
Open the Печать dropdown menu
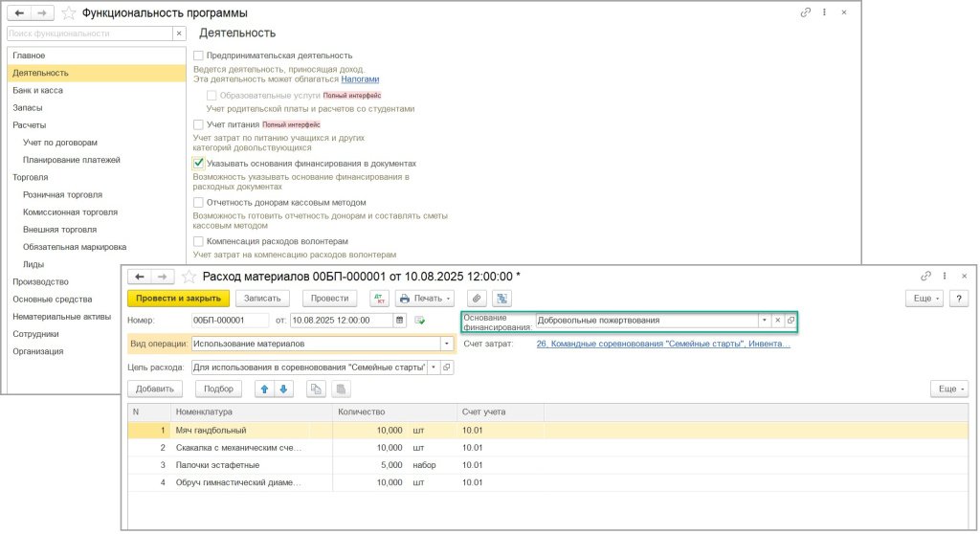[x=426, y=298]
